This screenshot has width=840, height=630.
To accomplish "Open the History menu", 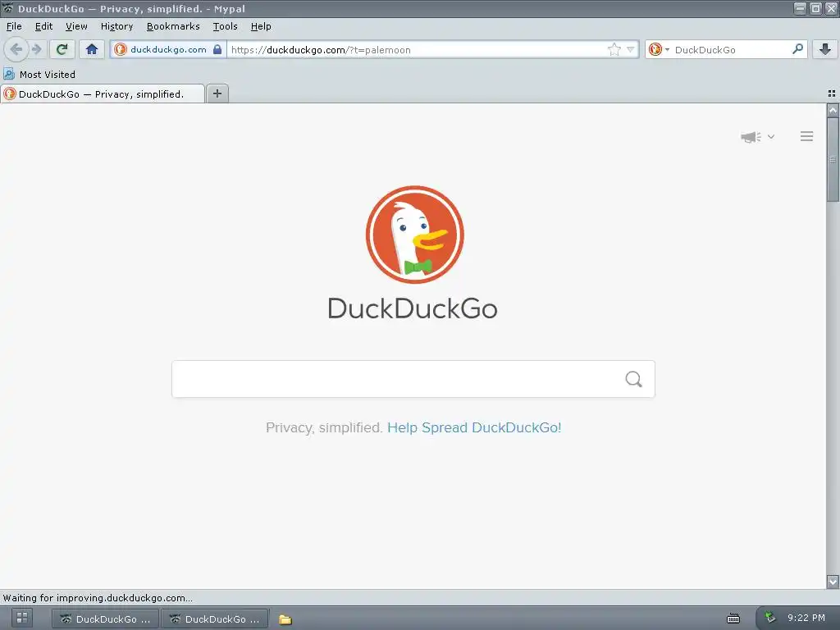I will tap(116, 26).
